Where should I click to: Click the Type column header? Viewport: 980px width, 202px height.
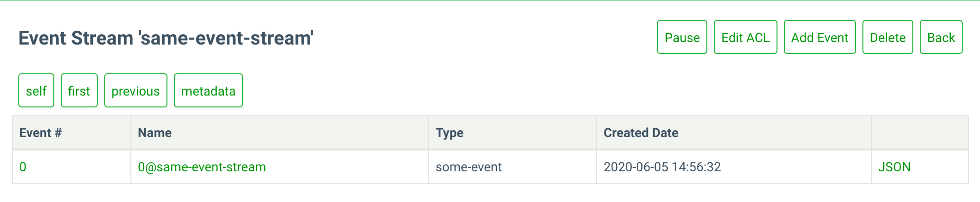(449, 133)
